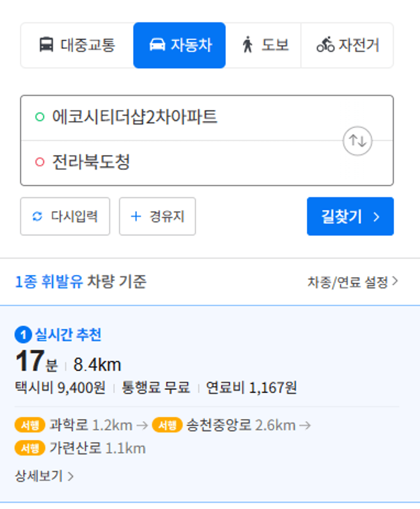Click the bus icon in transit tab
This screenshot has height=509, width=420.
(46, 45)
